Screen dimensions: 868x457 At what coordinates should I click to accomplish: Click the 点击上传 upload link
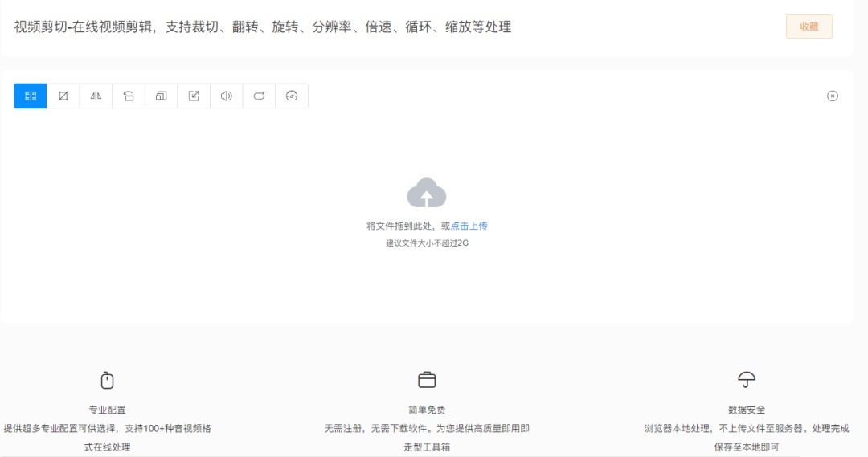(x=469, y=226)
